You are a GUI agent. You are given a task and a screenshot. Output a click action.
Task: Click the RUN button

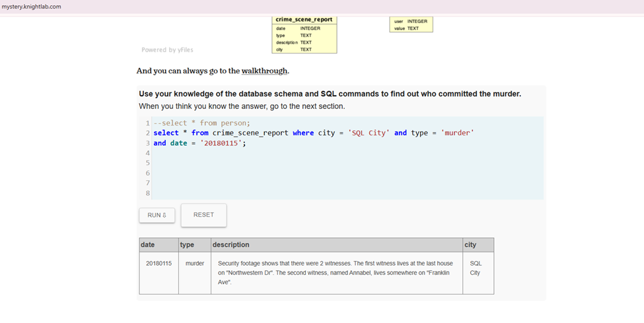coord(157,215)
